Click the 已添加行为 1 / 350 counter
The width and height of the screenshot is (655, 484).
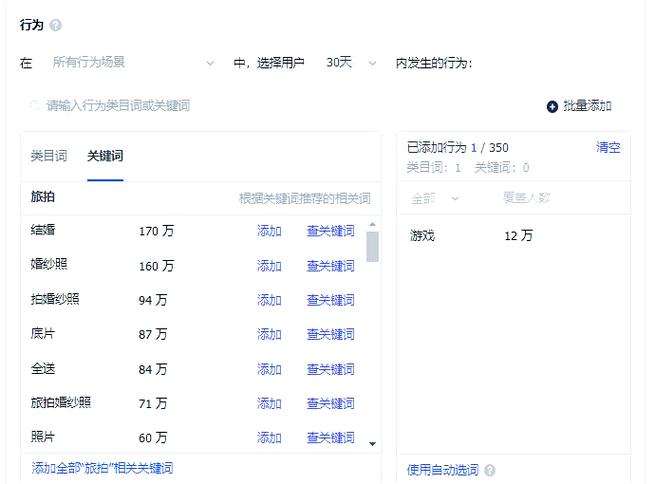[458, 147]
